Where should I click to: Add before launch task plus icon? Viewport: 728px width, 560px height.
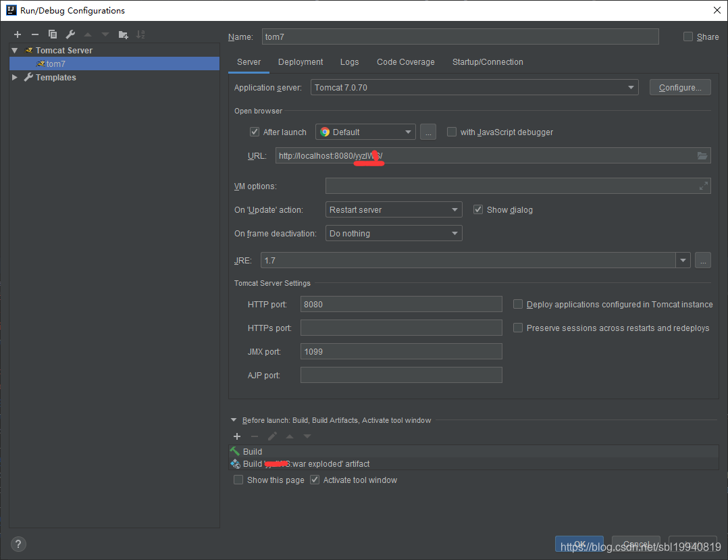pos(237,436)
